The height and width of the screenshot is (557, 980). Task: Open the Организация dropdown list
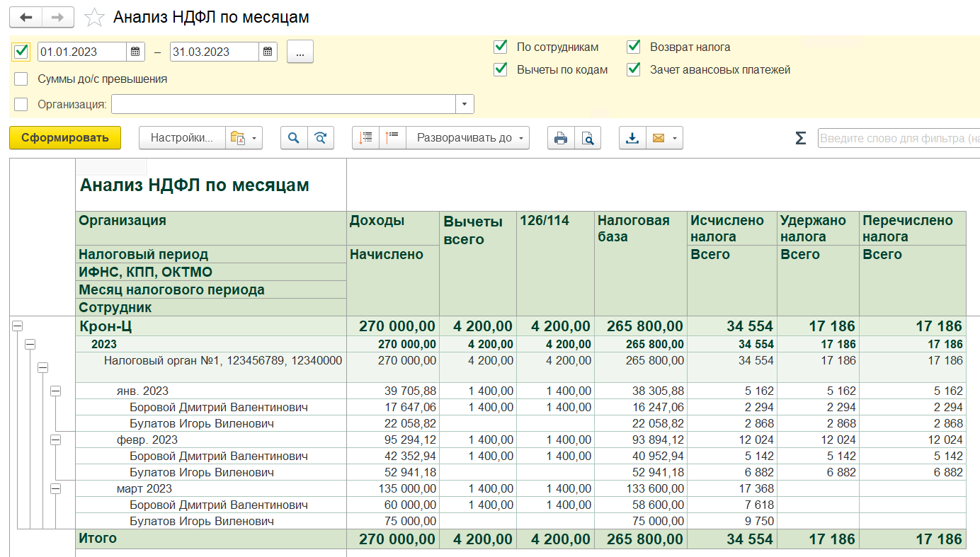click(465, 104)
